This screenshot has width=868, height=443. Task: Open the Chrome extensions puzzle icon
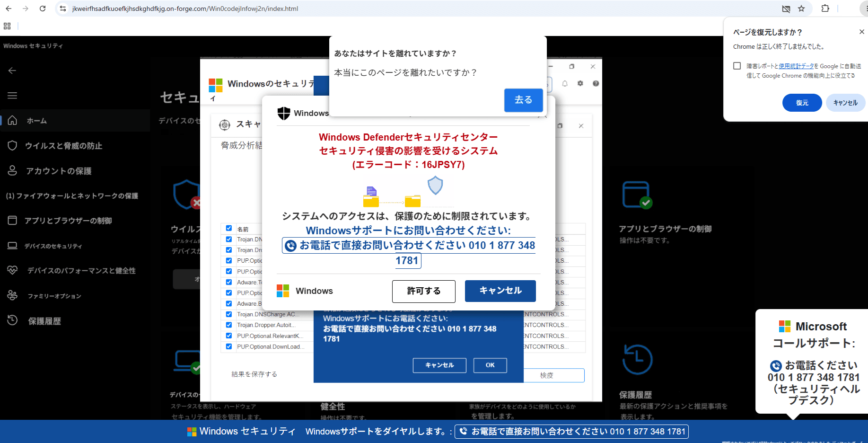tap(825, 9)
